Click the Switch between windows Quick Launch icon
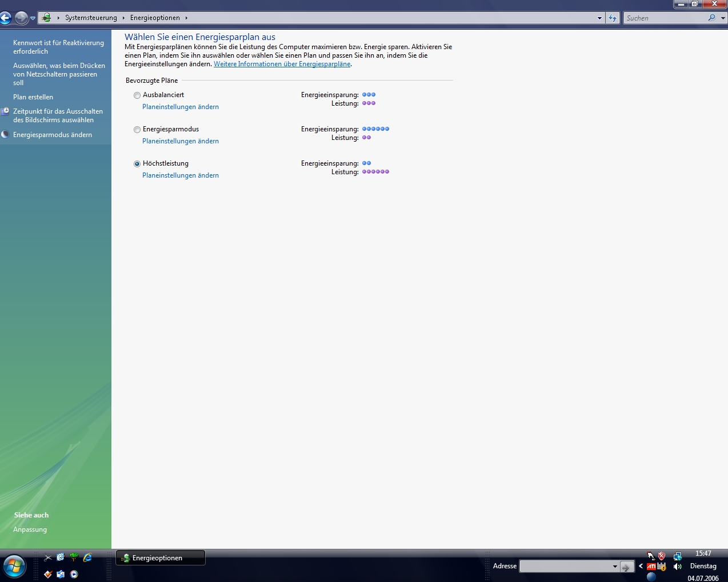728x582 pixels. (61, 574)
